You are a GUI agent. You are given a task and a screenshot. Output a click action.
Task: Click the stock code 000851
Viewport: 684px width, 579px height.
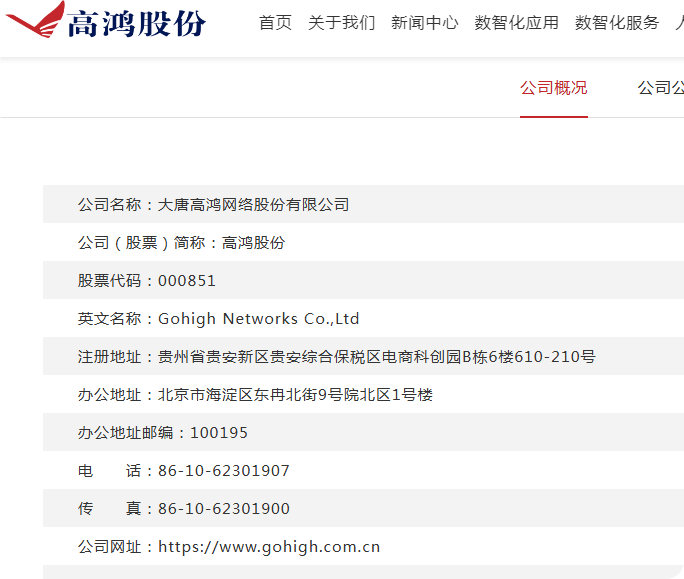(187, 281)
